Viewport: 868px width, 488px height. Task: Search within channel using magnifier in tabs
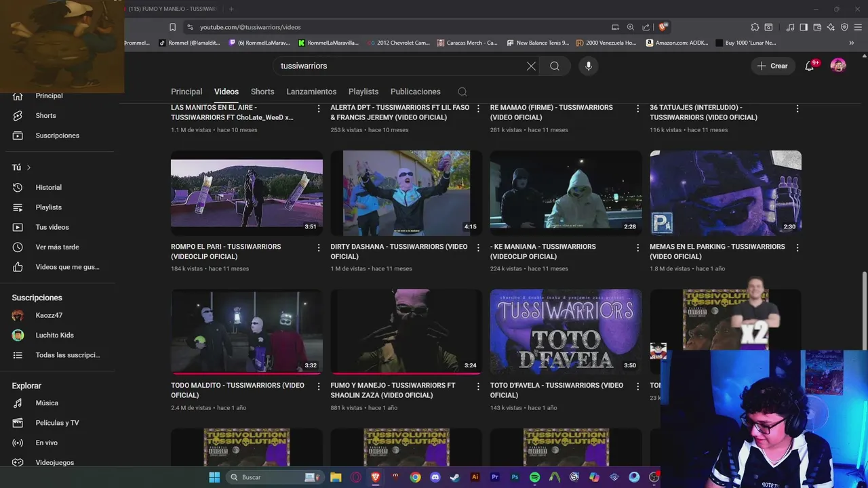pos(462,91)
